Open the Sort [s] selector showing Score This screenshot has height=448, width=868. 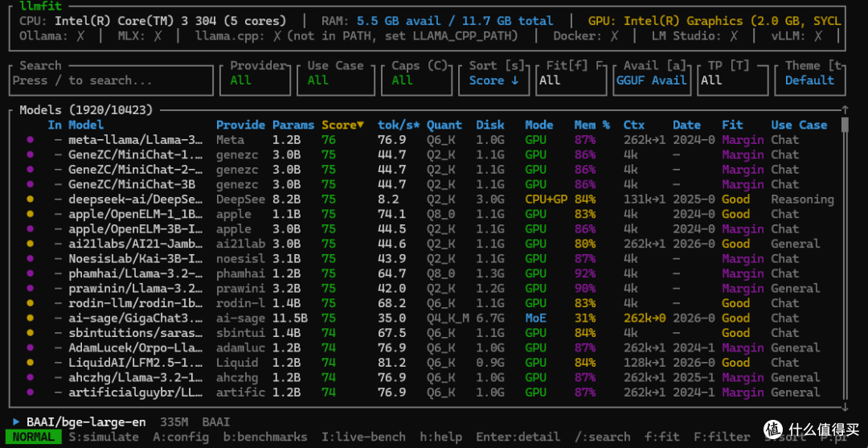[x=493, y=80]
